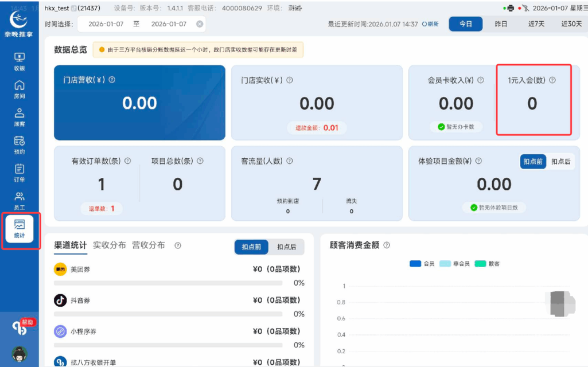Select the 收银 icon in sidebar

click(x=20, y=60)
